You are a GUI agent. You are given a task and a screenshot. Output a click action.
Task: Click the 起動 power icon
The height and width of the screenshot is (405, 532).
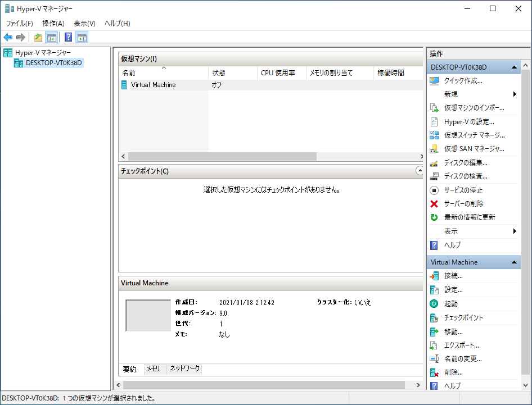pyautogui.click(x=434, y=303)
